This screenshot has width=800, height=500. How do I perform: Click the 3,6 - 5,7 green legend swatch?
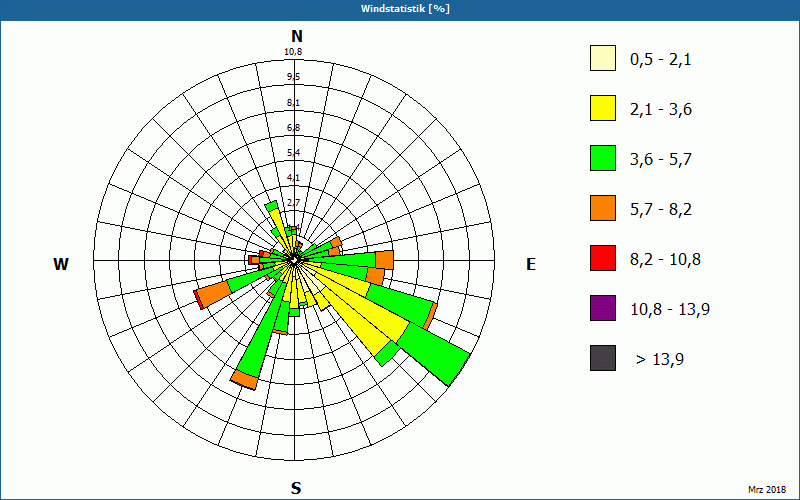(x=603, y=158)
